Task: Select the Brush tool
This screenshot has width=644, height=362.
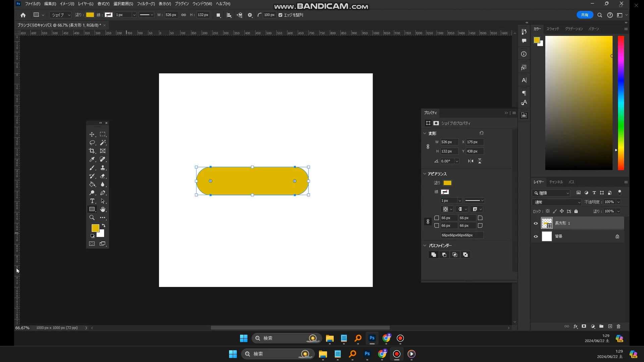Action: coord(92,168)
